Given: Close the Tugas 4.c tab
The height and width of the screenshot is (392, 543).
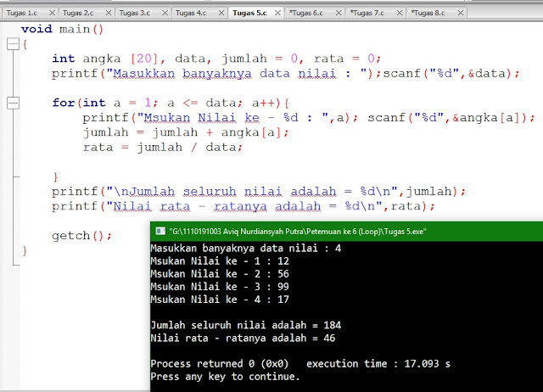Looking at the screenshot, I should (x=221, y=14).
